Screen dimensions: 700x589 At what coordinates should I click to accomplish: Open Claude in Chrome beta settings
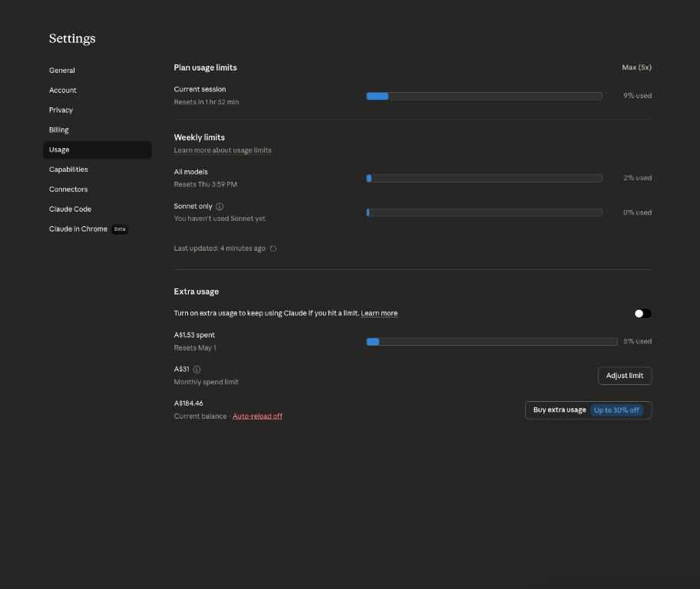(78, 229)
